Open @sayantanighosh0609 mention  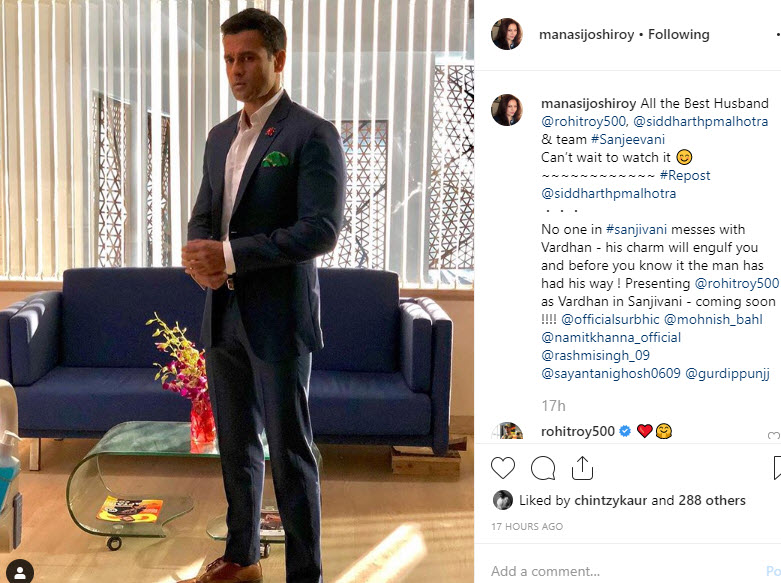pyautogui.click(x=611, y=373)
